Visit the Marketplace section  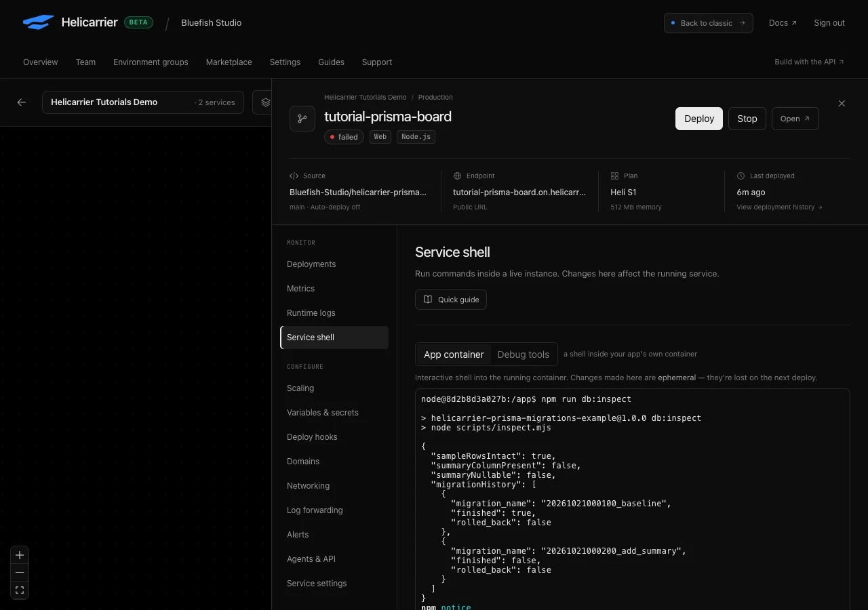(229, 62)
